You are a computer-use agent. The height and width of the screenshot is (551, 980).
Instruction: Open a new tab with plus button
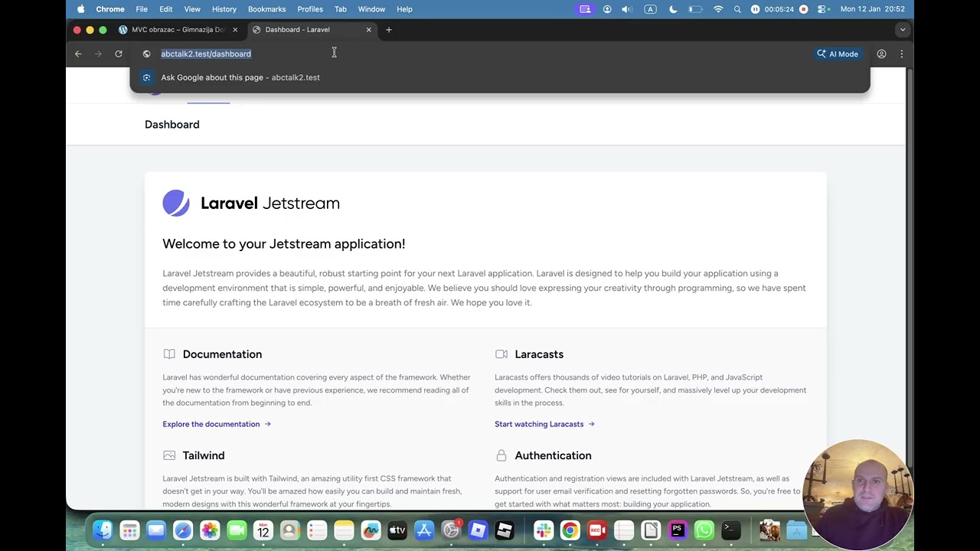389,30
